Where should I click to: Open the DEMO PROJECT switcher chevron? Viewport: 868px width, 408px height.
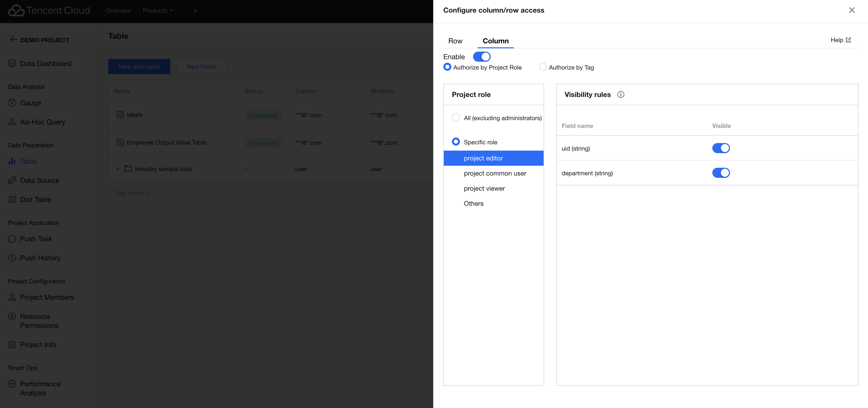[83, 41]
